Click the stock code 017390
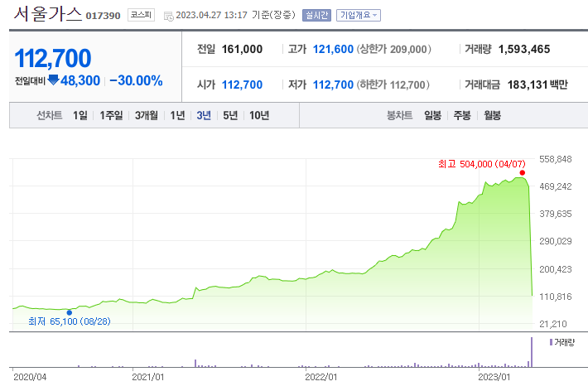Viewport: 588px width, 391px height. click(x=104, y=16)
